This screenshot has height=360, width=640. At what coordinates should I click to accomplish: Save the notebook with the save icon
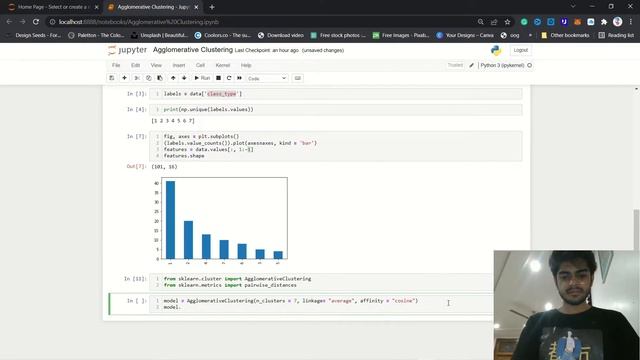[111, 78]
